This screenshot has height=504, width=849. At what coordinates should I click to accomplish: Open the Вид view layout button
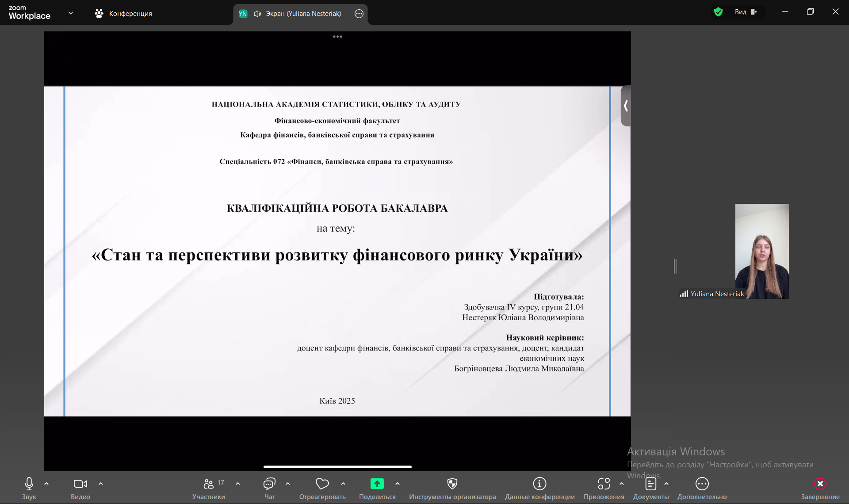[x=746, y=12]
